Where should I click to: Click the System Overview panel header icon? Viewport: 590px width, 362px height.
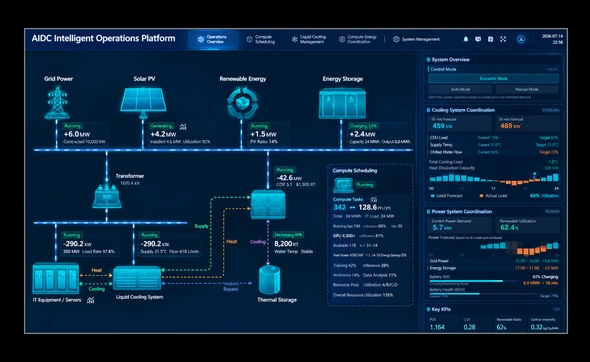[x=428, y=59]
